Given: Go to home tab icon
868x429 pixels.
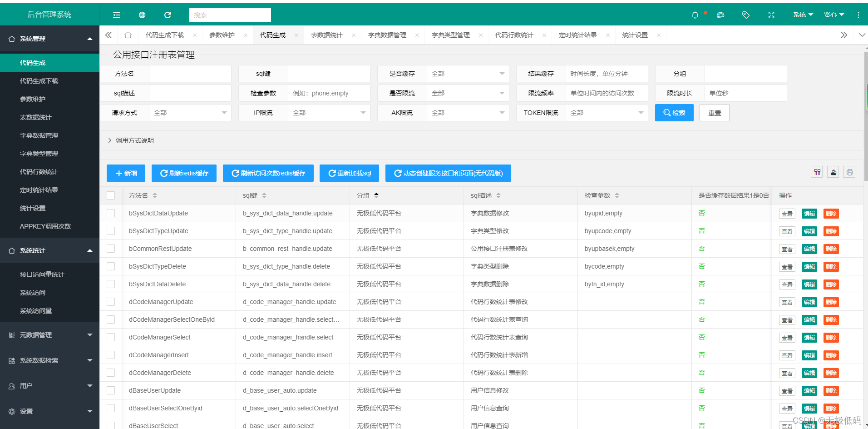Looking at the screenshot, I should click(x=128, y=35).
